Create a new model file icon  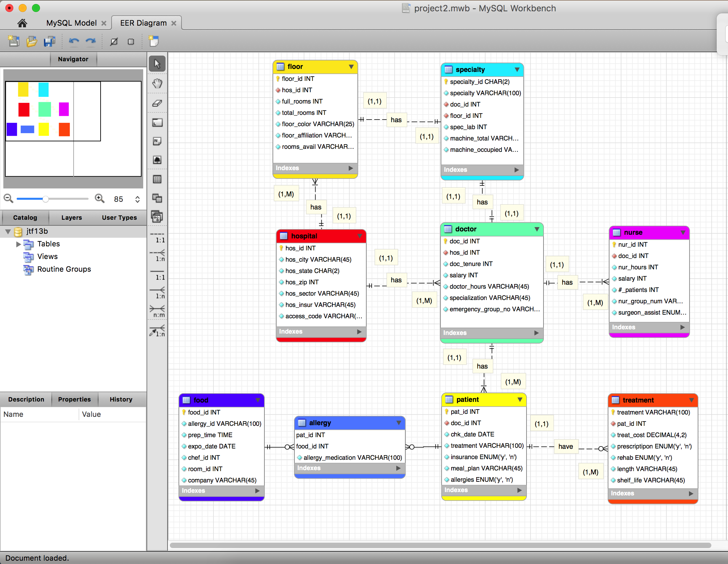tap(14, 41)
